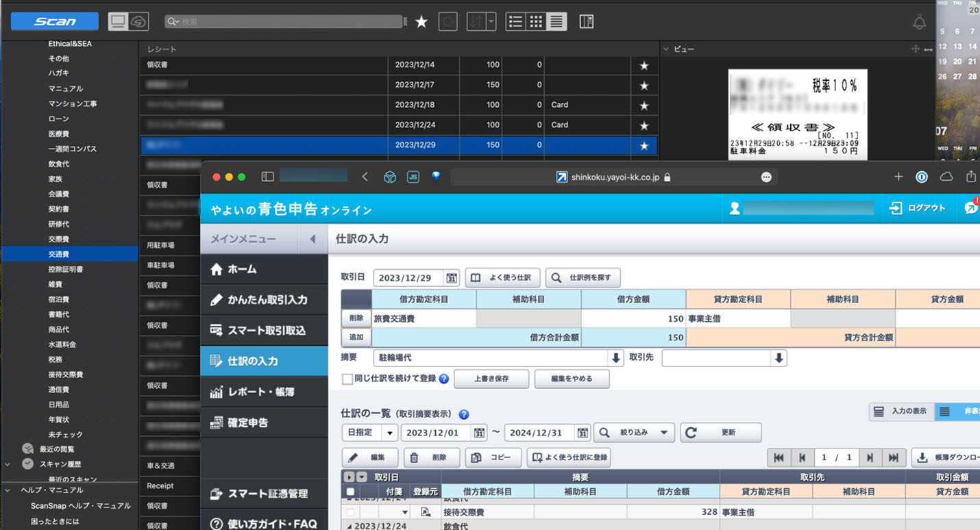Click the ellipsis button in Safari address bar
Viewport: 980px width, 530px height.
[x=766, y=177]
